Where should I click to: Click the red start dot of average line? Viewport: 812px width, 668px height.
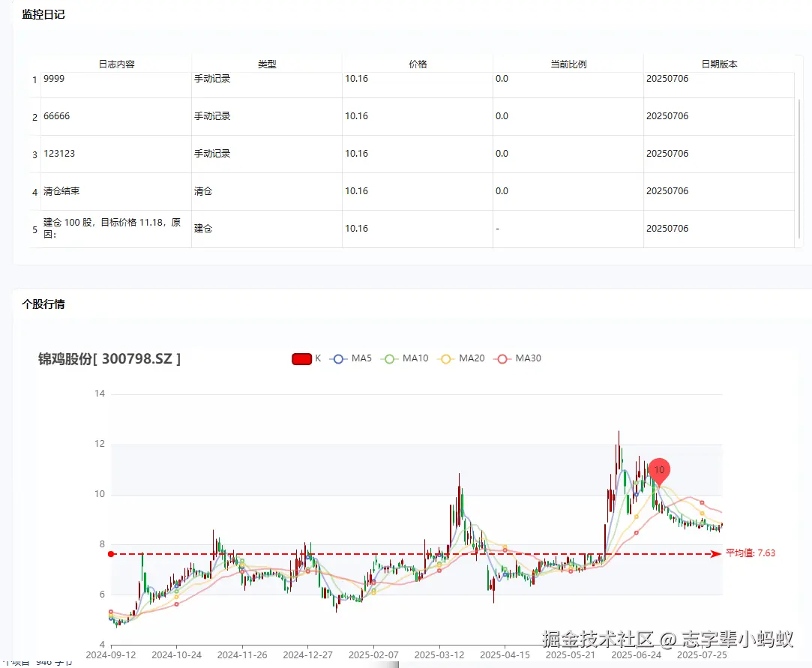click(x=111, y=554)
